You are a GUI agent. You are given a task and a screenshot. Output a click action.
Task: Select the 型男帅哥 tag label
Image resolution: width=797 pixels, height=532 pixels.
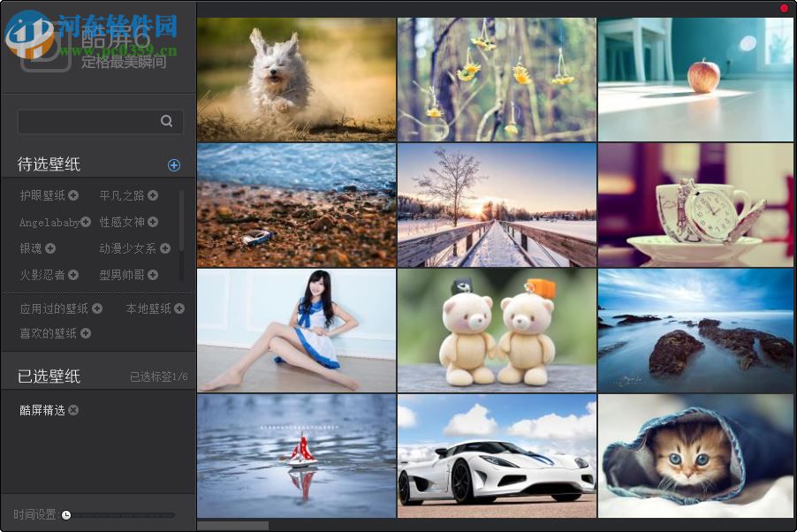121,275
